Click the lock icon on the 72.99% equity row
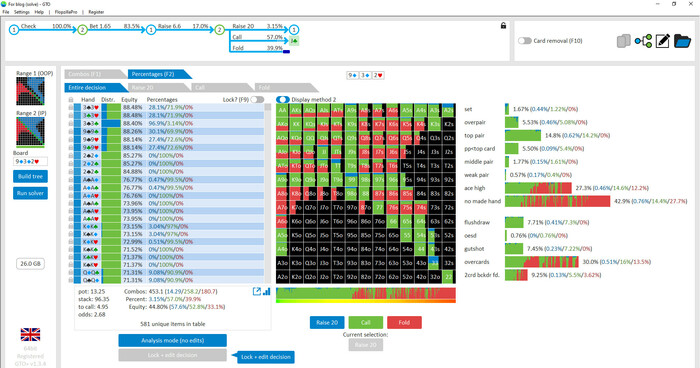The image size is (700, 368). pos(71,242)
